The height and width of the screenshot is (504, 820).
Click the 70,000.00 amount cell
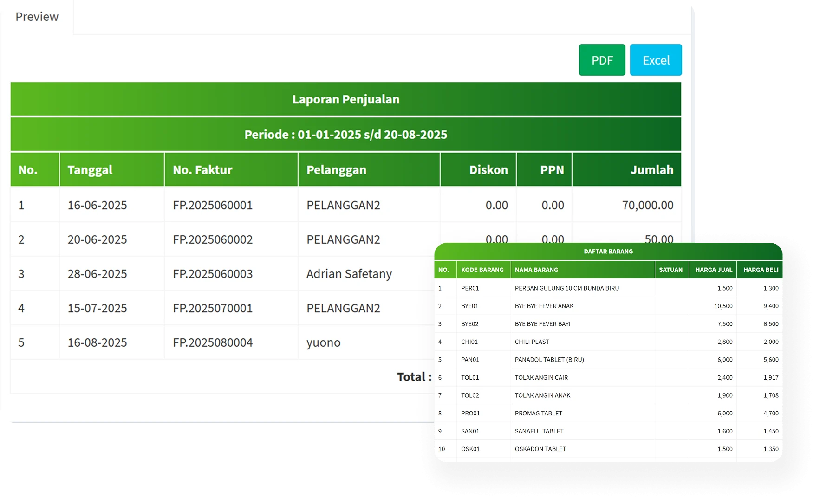(647, 205)
